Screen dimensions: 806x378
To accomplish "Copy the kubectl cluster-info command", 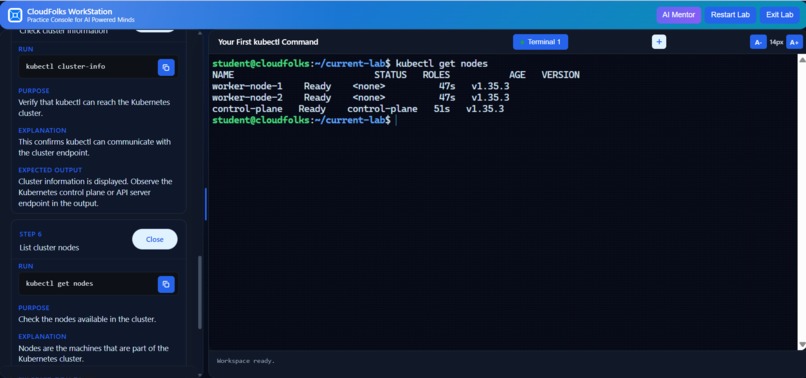I will (166, 67).
